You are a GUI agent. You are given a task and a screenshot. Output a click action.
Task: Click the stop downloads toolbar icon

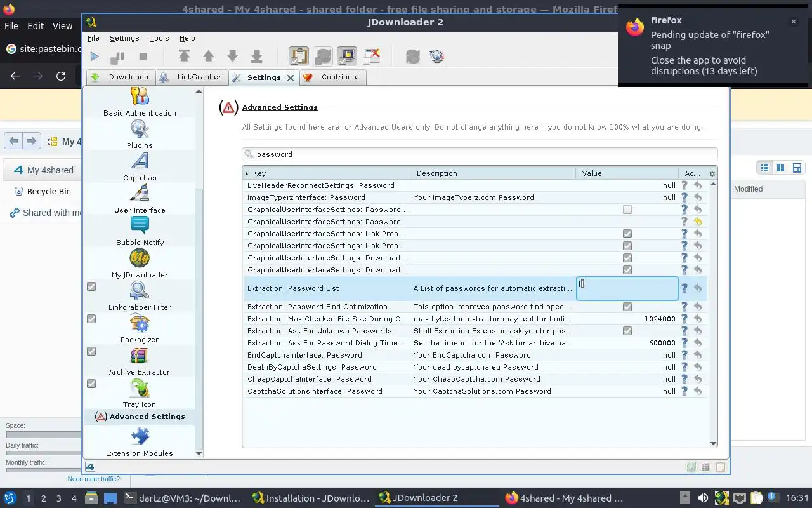[143, 57]
